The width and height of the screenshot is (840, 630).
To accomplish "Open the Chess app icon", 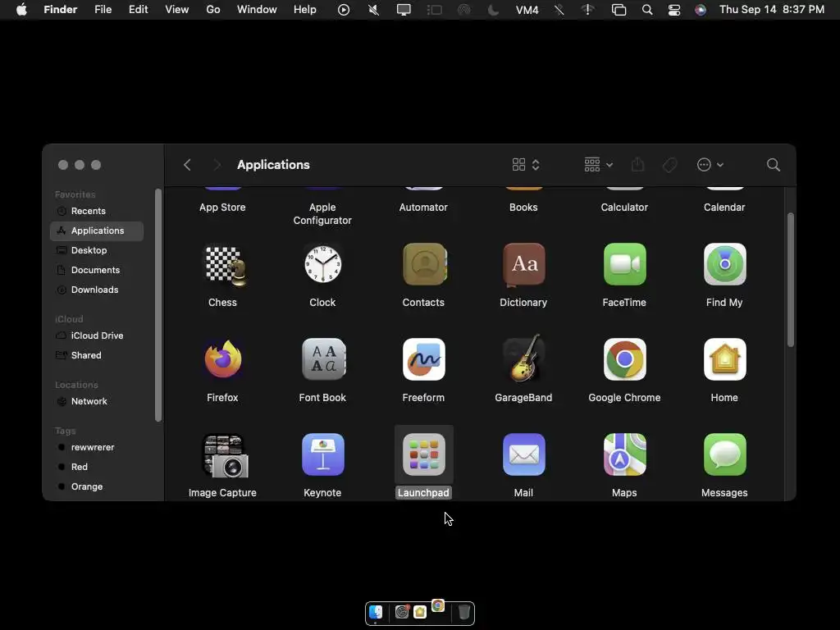I will tap(226, 265).
